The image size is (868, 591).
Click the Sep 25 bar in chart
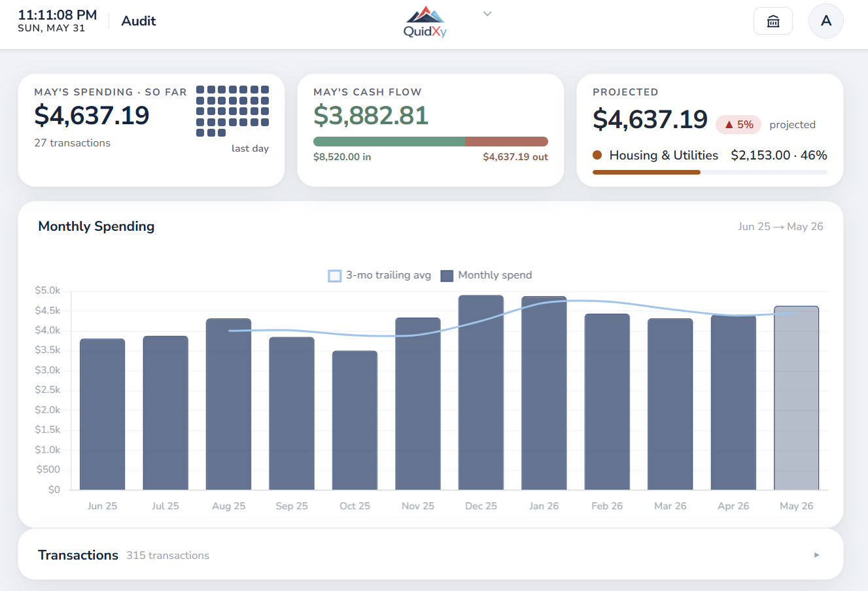pyautogui.click(x=292, y=413)
